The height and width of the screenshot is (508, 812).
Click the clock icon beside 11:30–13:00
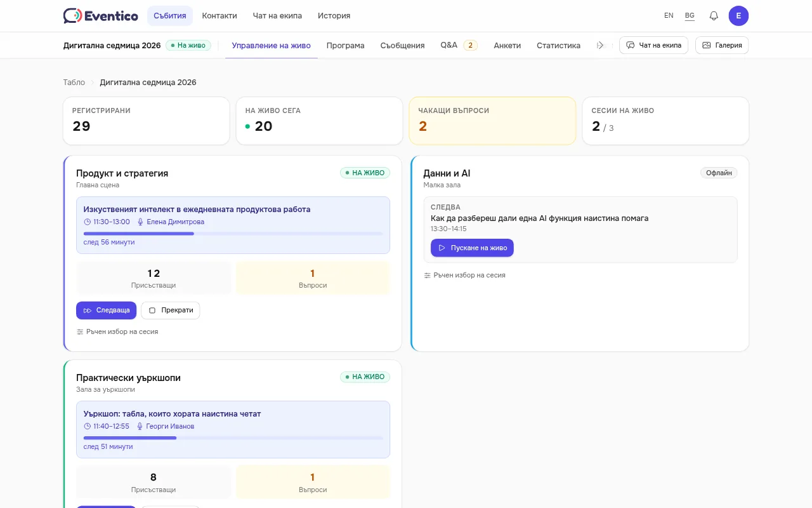[x=88, y=222]
